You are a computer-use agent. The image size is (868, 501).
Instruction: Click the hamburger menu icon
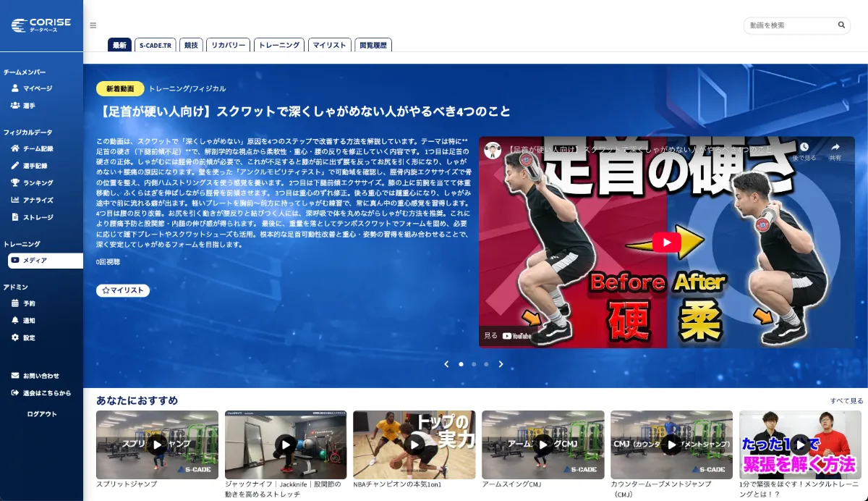click(x=93, y=25)
